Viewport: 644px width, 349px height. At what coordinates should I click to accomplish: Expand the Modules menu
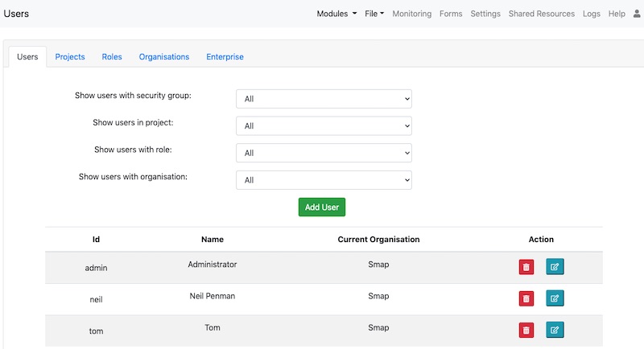click(x=336, y=14)
